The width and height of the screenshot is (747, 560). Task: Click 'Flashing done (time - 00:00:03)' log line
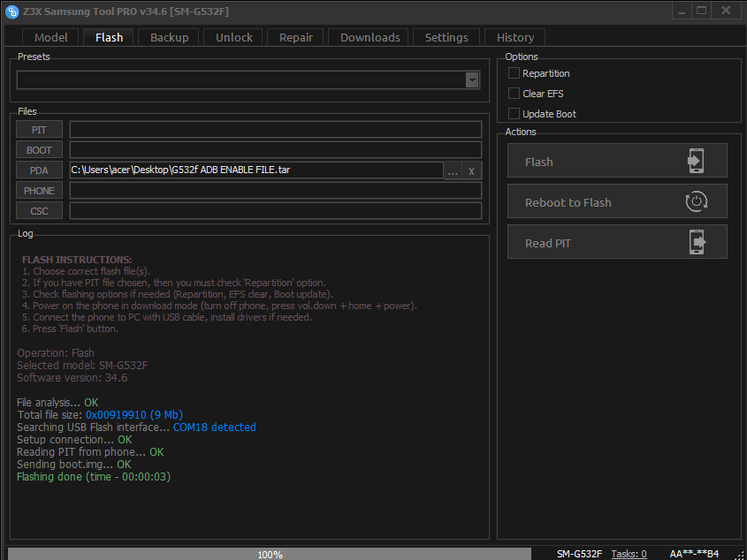94,477
